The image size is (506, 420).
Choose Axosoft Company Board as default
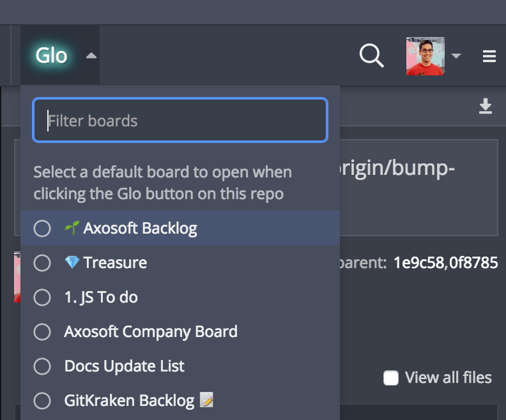42,332
